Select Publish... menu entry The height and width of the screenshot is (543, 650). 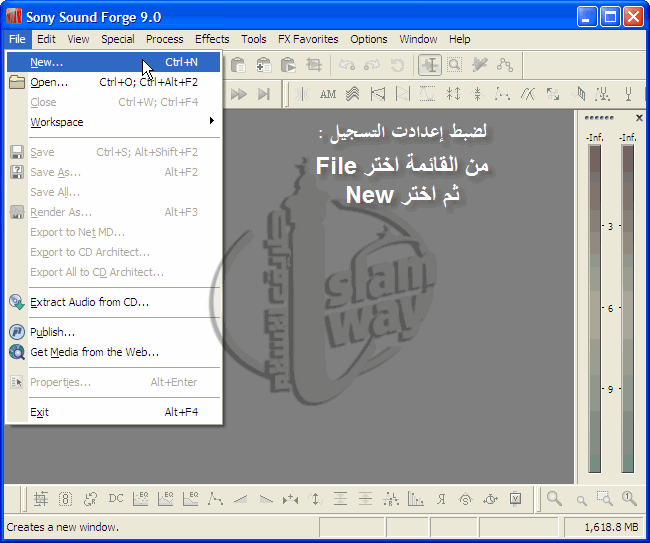click(x=113, y=332)
